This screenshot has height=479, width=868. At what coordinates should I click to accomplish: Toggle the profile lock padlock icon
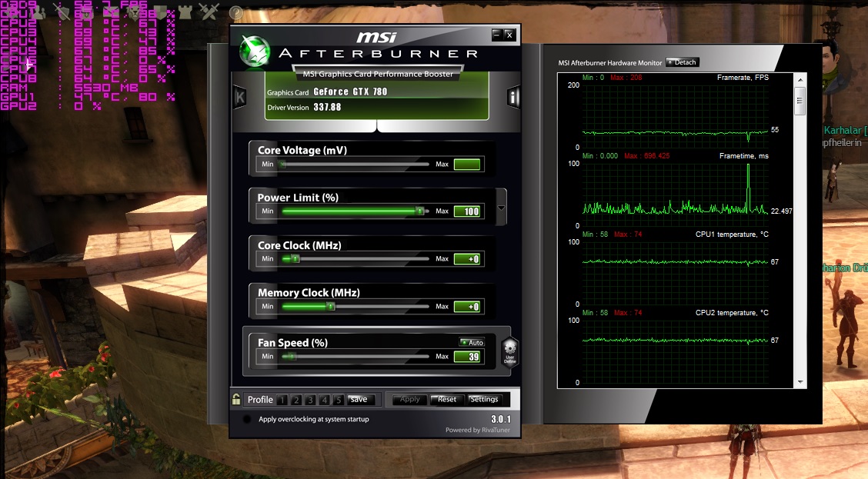236,399
